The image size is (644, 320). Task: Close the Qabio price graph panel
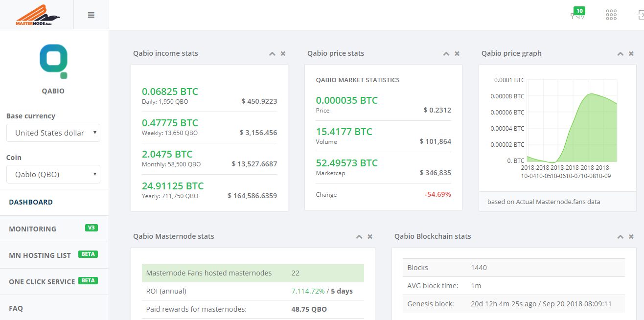[x=631, y=54]
